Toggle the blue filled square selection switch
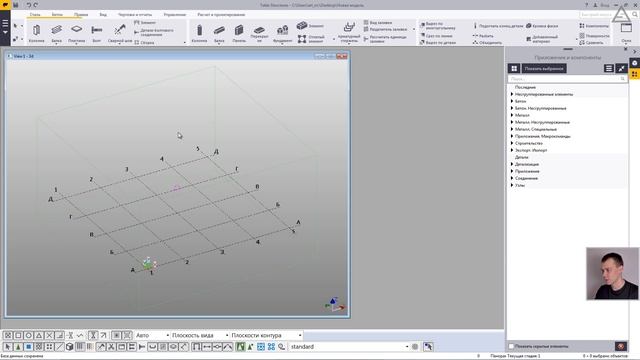 pos(28,347)
